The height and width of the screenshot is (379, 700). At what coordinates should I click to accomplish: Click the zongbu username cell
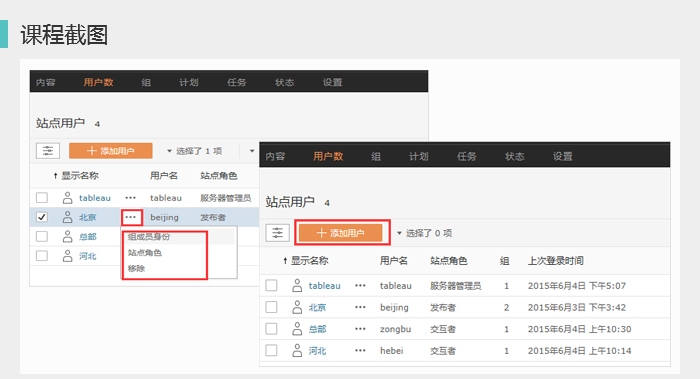coord(396,329)
